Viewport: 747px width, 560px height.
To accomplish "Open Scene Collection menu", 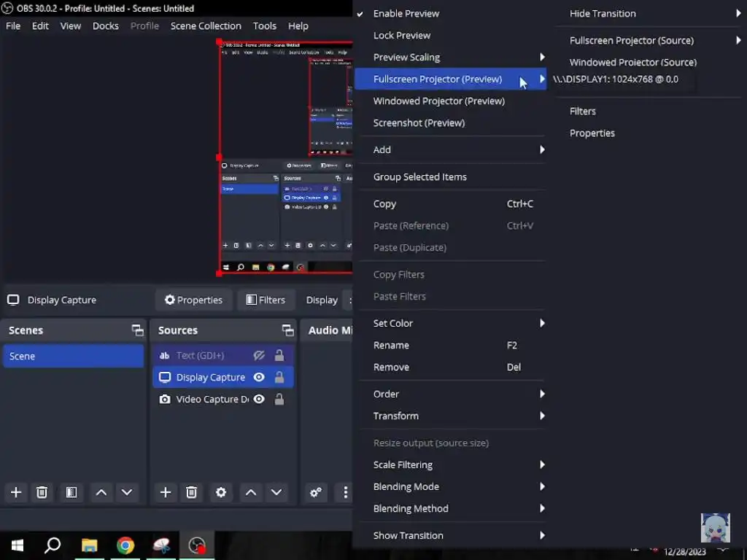I will pyautogui.click(x=206, y=26).
